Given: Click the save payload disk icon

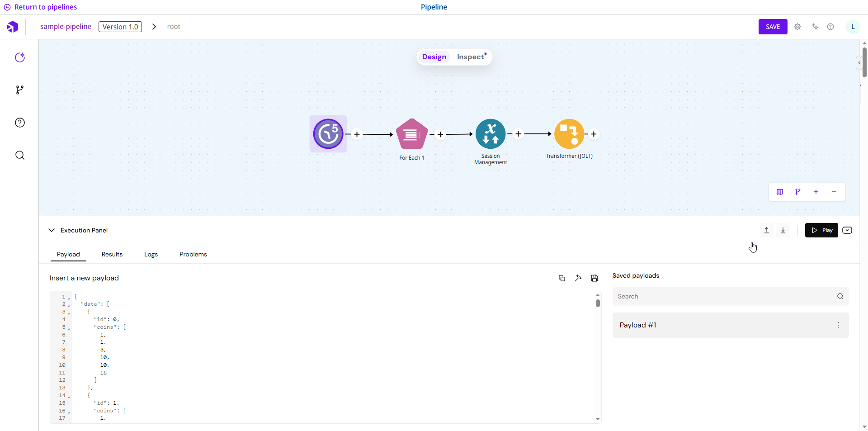Looking at the screenshot, I should 594,278.
